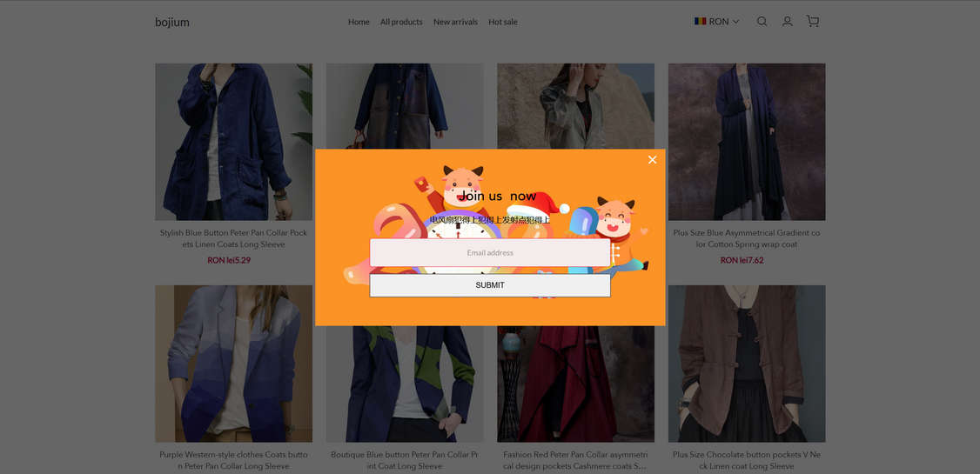Open the All products menu item
The width and height of the screenshot is (980, 474).
coord(401,22)
